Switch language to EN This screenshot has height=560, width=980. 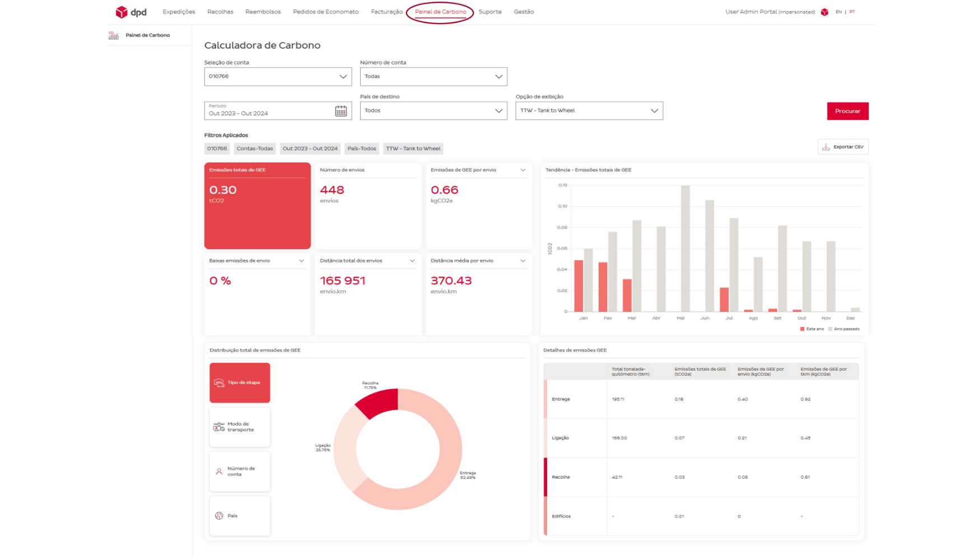(838, 12)
